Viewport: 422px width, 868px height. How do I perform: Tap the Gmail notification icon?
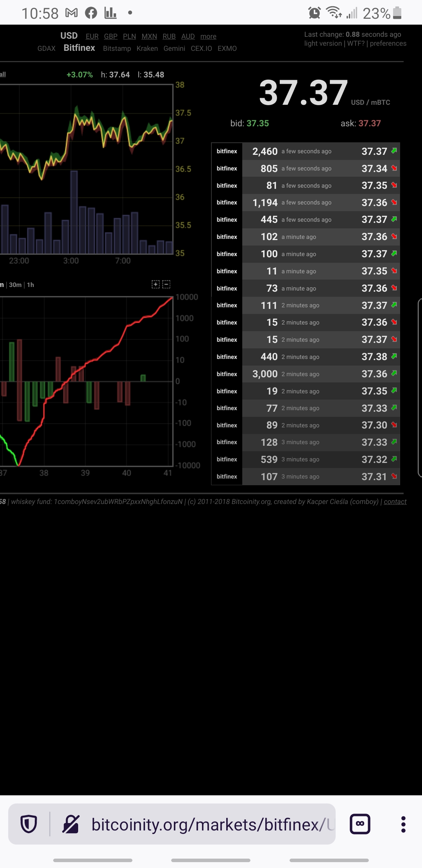72,13
